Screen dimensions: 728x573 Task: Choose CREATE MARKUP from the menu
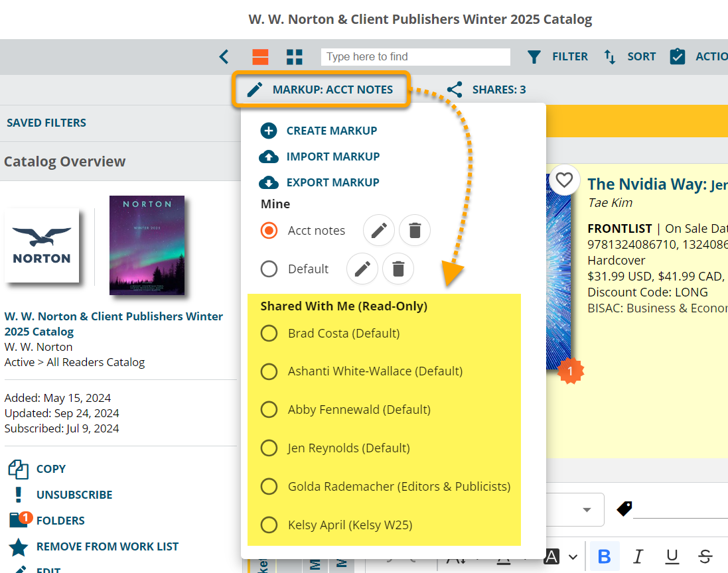click(x=319, y=131)
